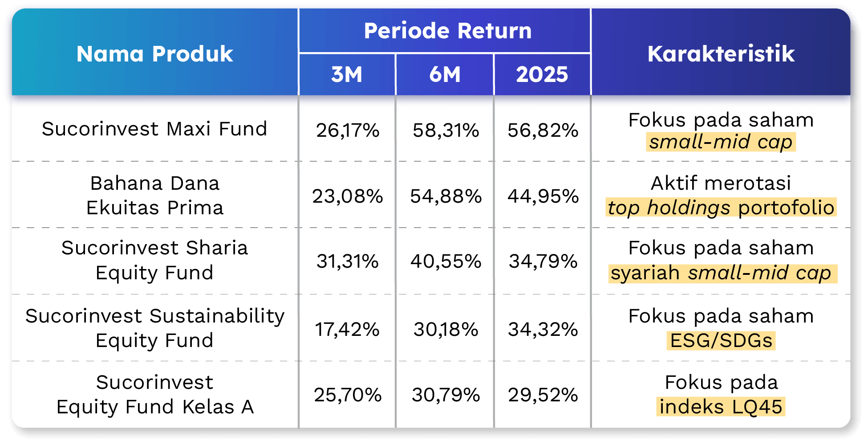The height and width of the screenshot is (445, 868).
Task: Select the 2025 column subheader
Action: [542, 74]
